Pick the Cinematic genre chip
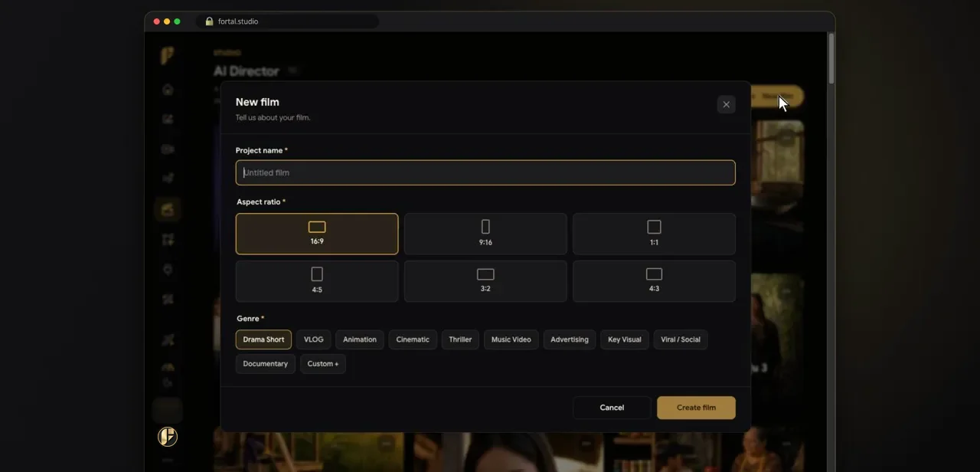 point(413,339)
